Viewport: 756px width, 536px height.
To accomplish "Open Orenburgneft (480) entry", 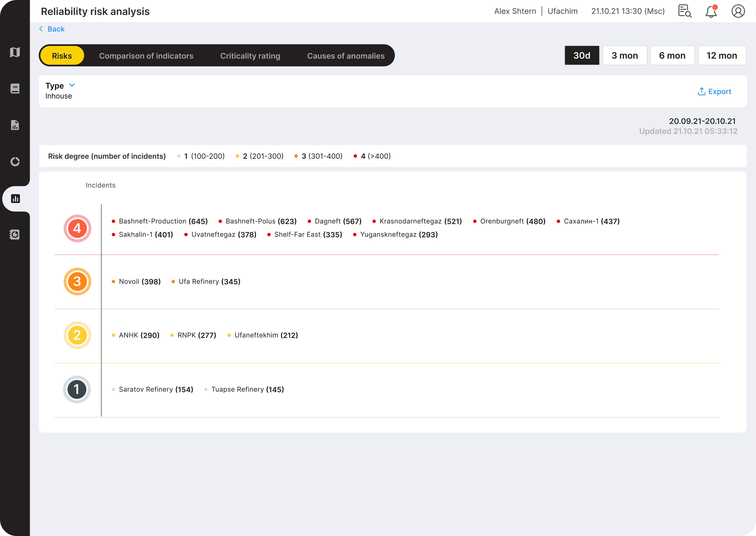I will click(x=509, y=221).
